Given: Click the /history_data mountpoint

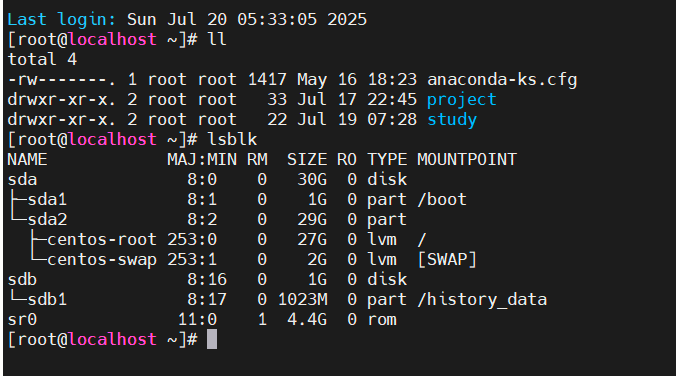Looking at the screenshot, I should 482,300.
